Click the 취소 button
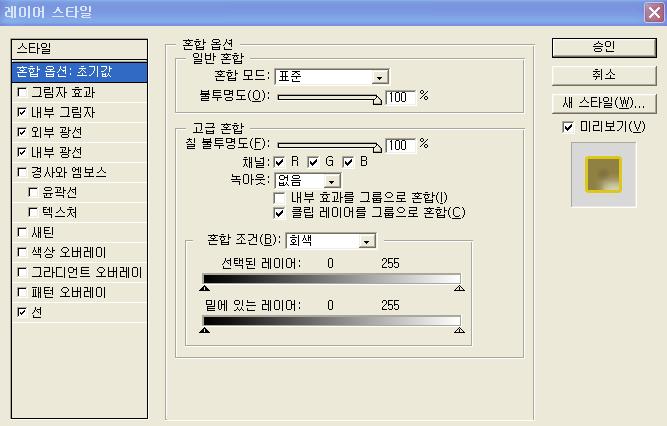 [602, 75]
